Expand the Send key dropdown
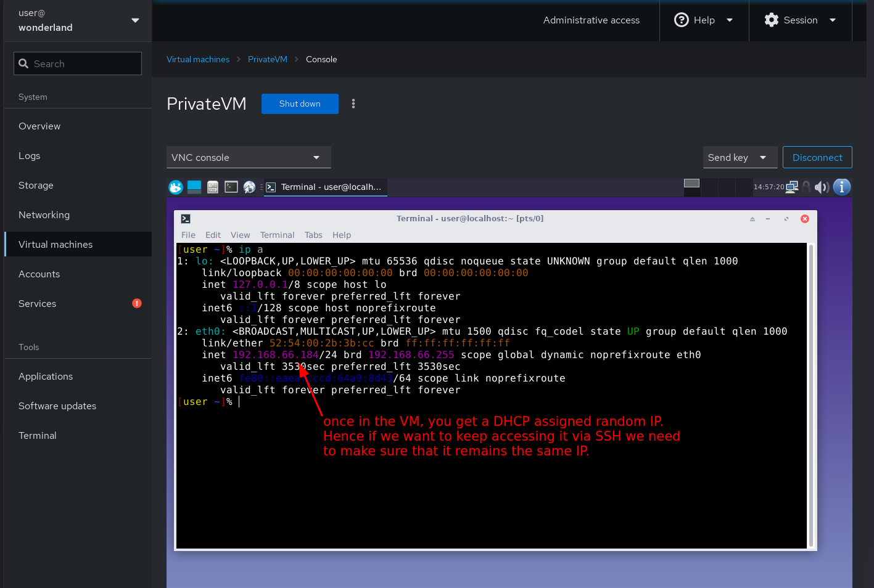This screenshot has width=874, height=588. 736,157
